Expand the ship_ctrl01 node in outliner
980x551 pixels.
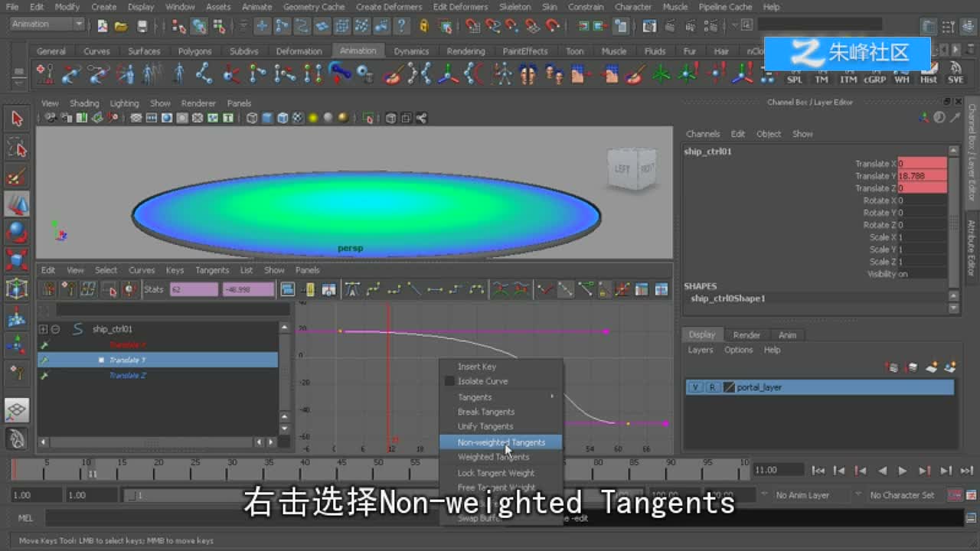pyautogui.click(x=44, y=329)
